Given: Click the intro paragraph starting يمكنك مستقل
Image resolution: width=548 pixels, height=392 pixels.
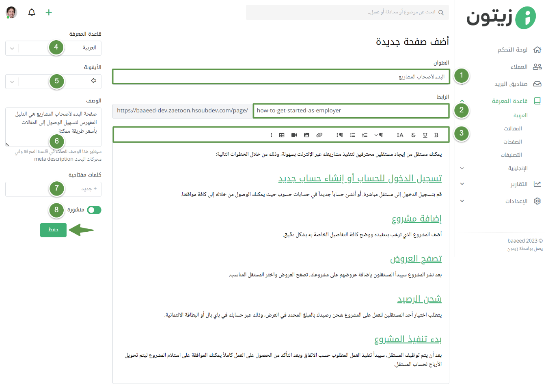Looking at the screenshot, I should (329, 155).
